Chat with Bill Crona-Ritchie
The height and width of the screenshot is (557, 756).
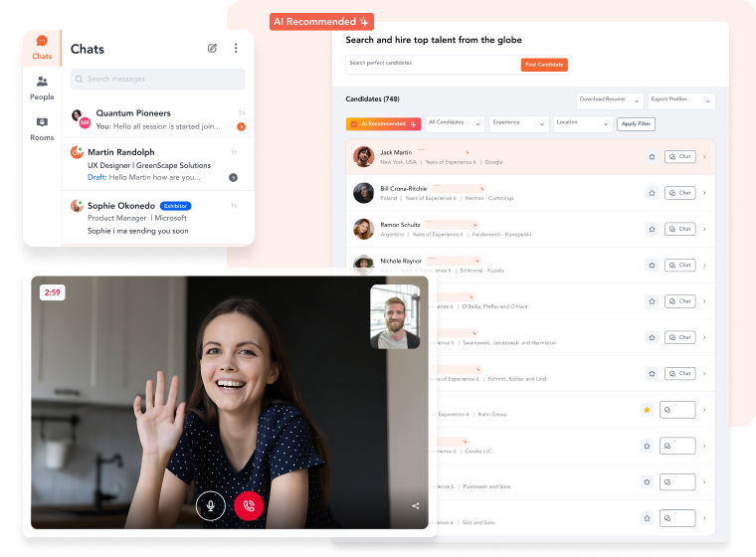(679, 193)
